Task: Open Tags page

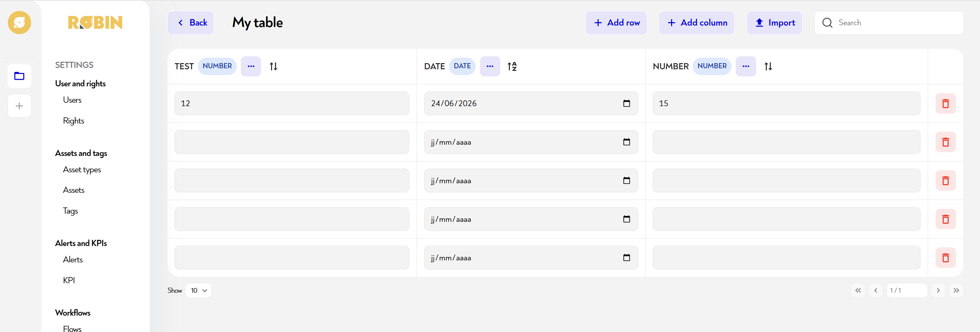Action: pyautogui.click(x=70, y=211)
